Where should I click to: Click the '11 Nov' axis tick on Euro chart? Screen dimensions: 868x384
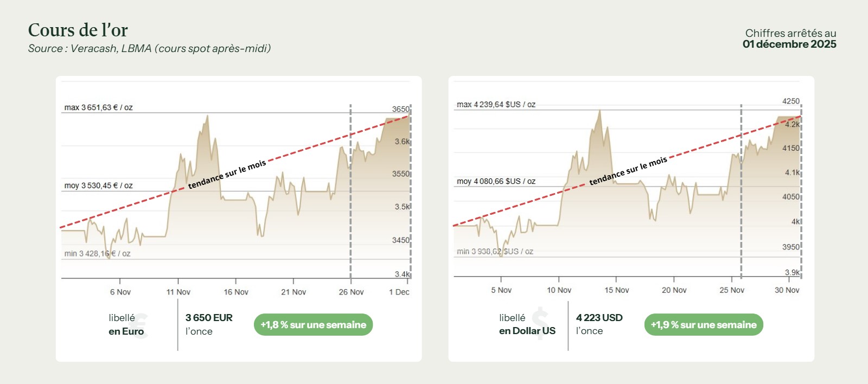178,292
